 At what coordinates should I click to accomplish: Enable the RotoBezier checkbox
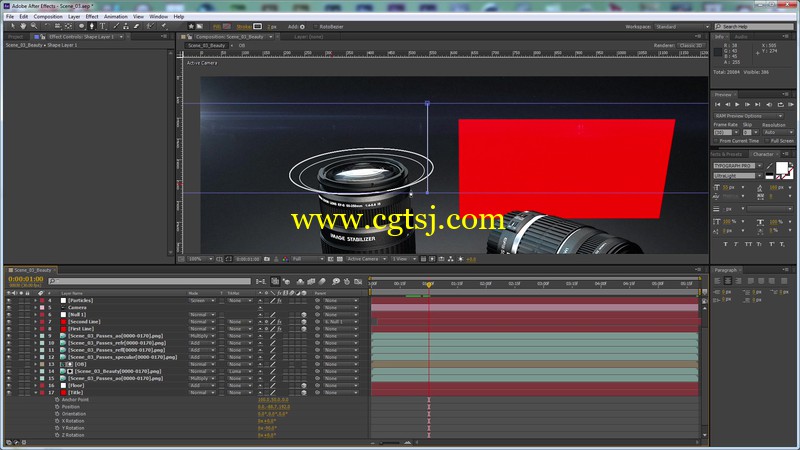coord(315,27)
